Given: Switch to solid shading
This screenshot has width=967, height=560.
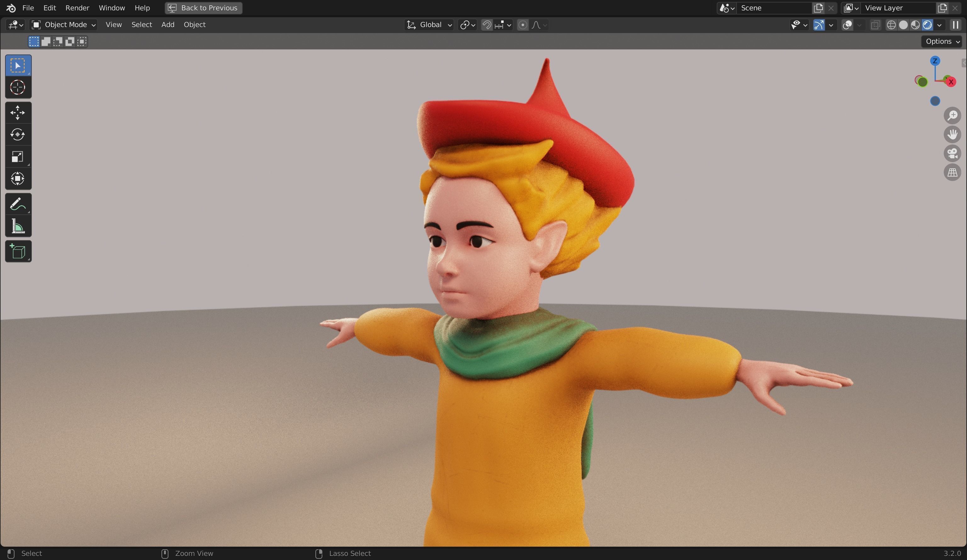Looking at the screenshot, I should (x=903, y=25).
